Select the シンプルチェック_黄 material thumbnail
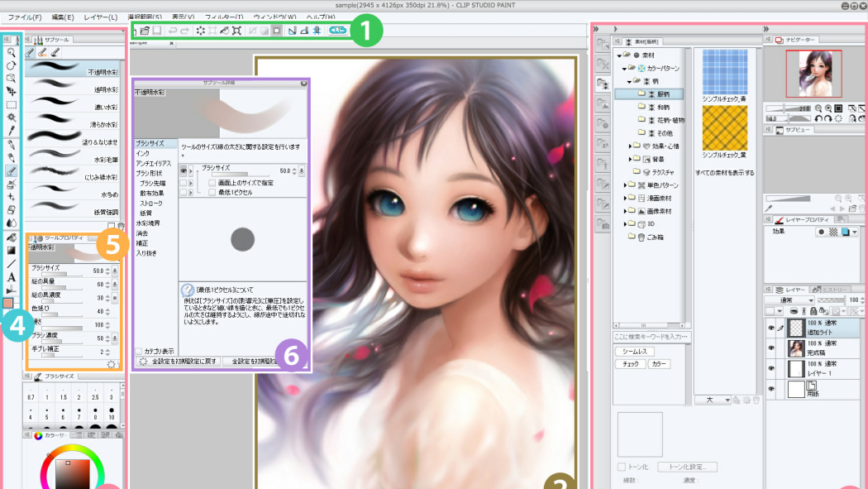 725,128
